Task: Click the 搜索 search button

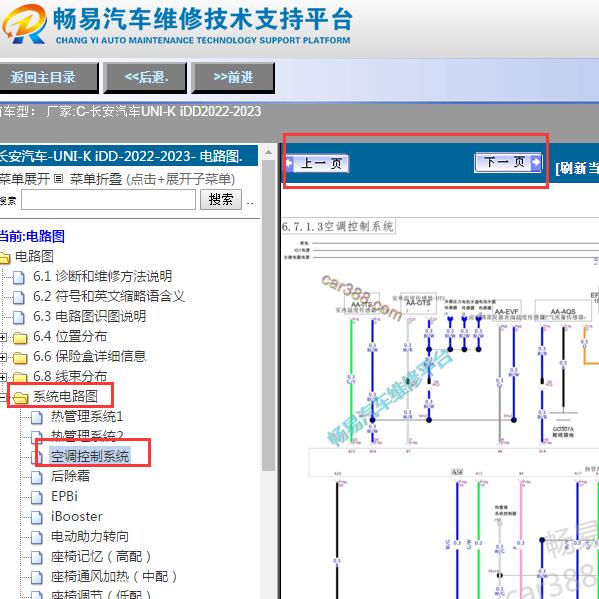Action: click(221, 199)
